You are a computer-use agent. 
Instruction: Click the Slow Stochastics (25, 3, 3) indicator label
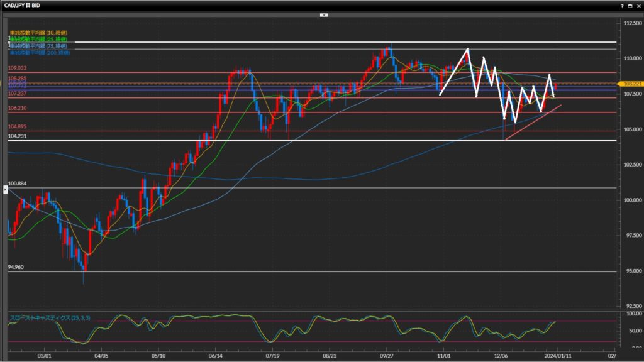click(x=50, y=319)
